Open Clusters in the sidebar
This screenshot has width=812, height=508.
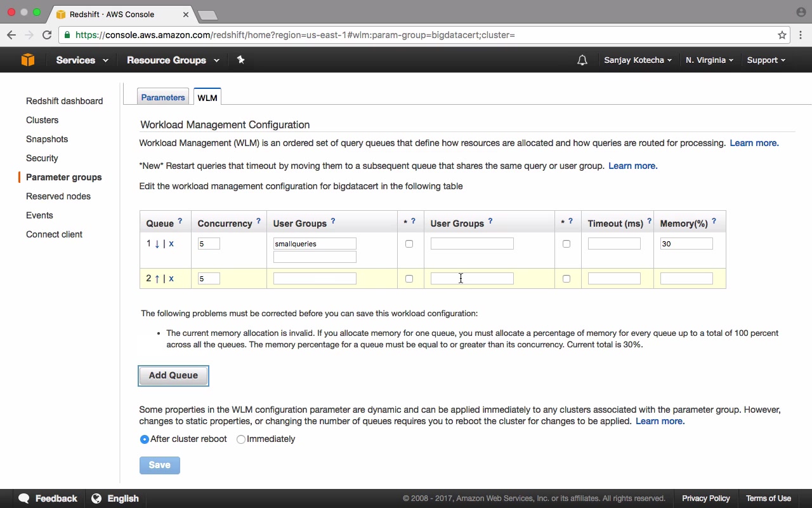click(x=42, y=120)
